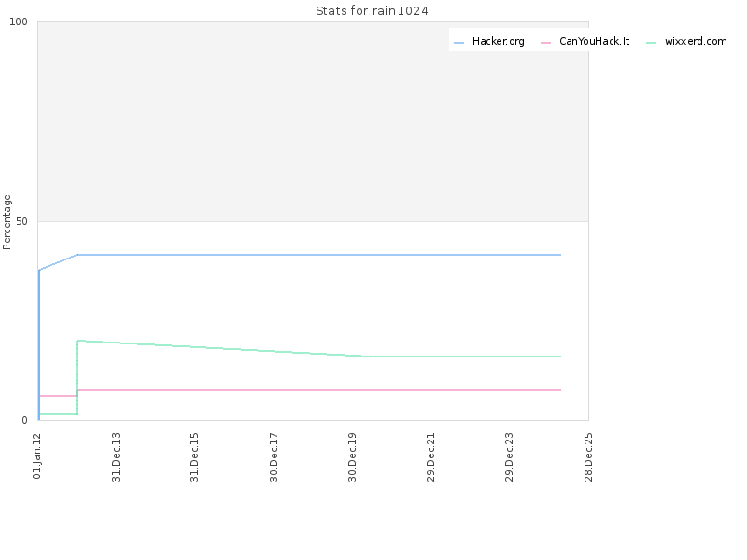Select the 01.Jan.12 x-axis date label
The width and height of the screenshot is (747, 560).
(37, 456)
